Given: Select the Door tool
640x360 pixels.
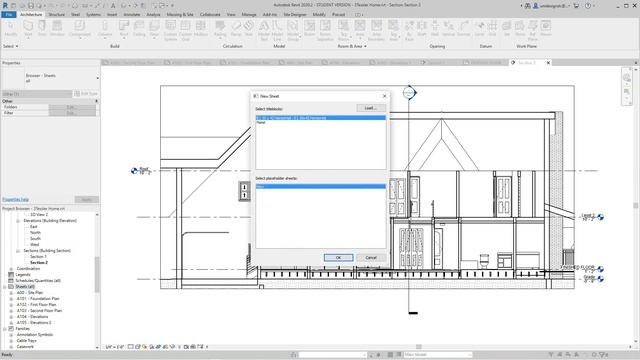Looking at the screenshot, I should (42, 29).
